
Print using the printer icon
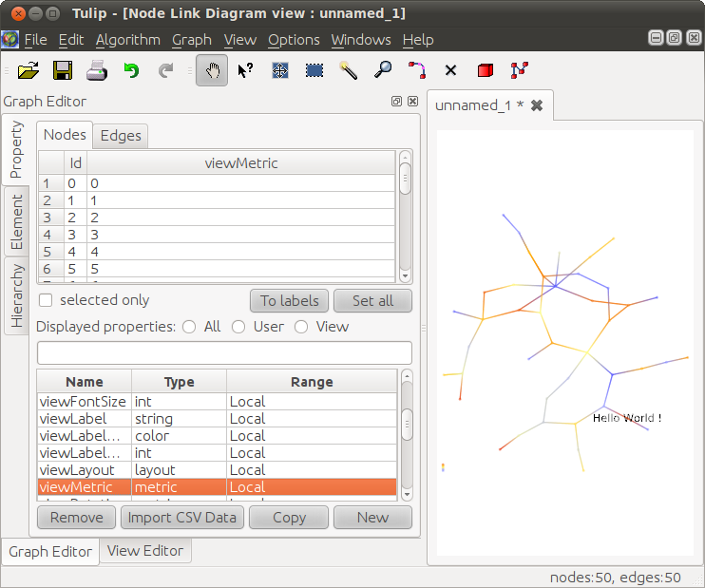click(97, 70)
